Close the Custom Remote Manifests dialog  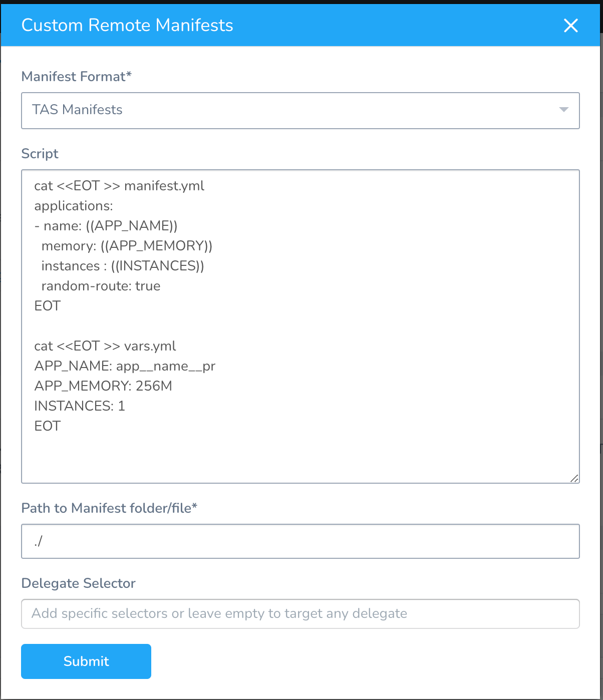571,26
